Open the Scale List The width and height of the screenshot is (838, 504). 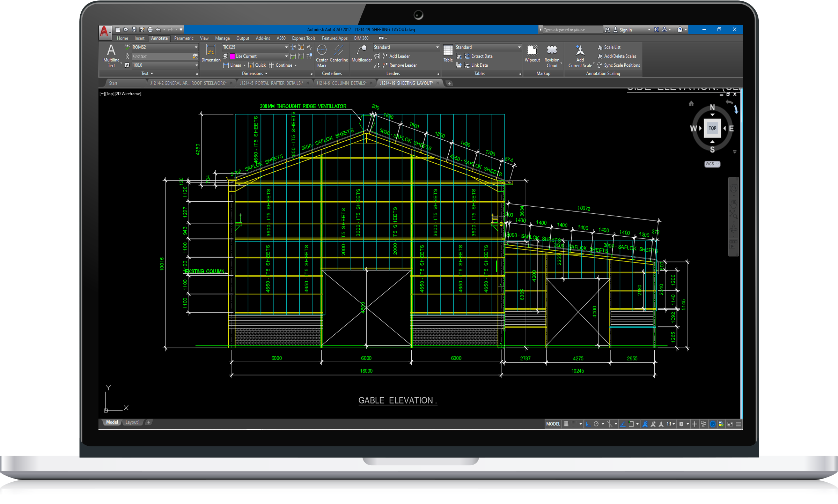tap(609, 47)
